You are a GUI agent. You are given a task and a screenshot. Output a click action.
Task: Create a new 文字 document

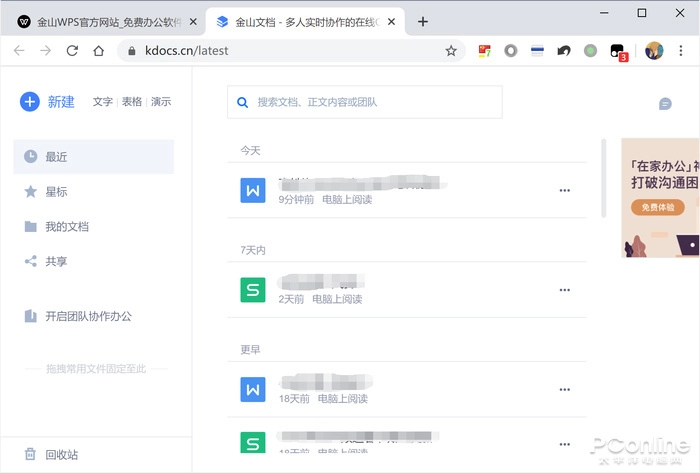[x=103, y=102]
